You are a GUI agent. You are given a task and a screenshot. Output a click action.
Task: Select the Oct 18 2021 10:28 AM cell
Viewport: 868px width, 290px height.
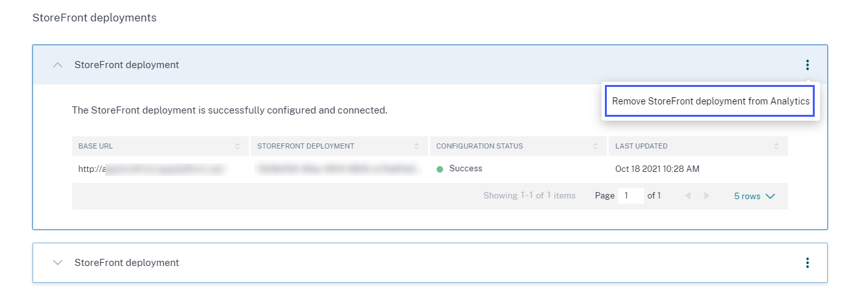[657, 169]
